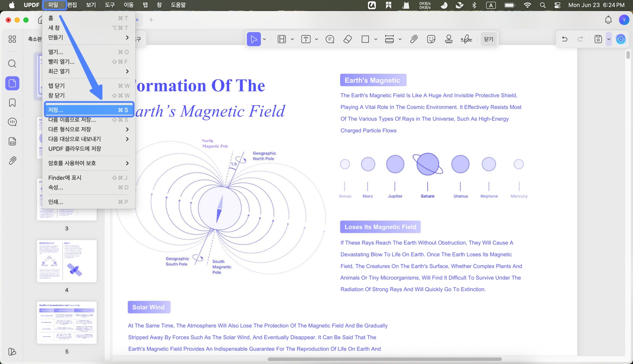Click the vertical scrollbar handle

pos(628,55)
